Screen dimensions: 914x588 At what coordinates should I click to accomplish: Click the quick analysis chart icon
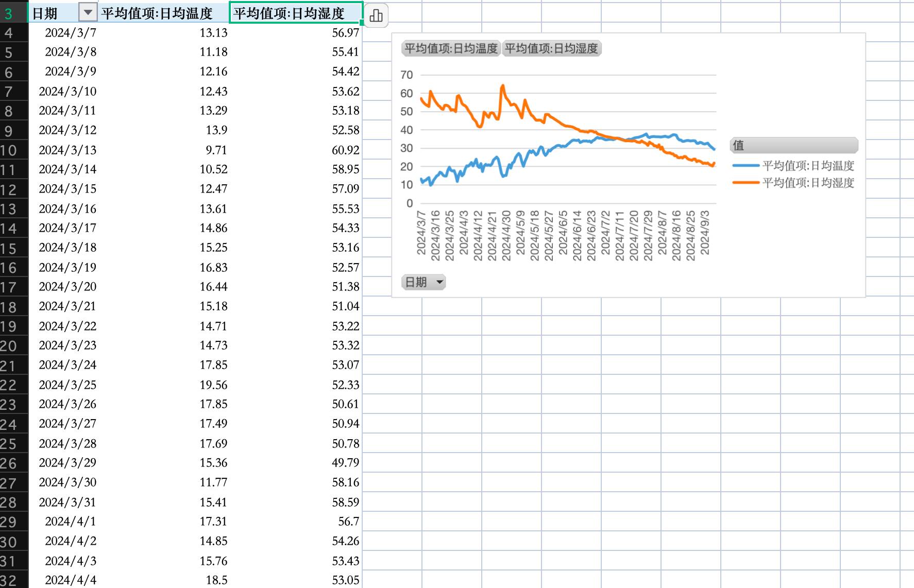pos(376,15)
